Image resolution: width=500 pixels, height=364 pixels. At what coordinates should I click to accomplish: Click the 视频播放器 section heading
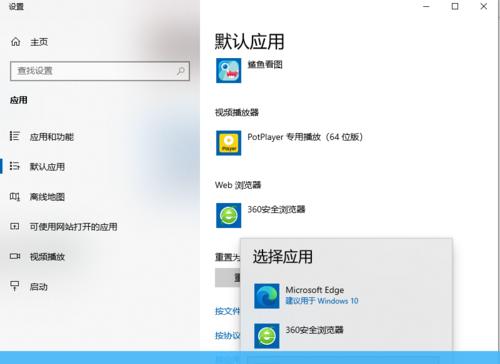coord(237,112)
